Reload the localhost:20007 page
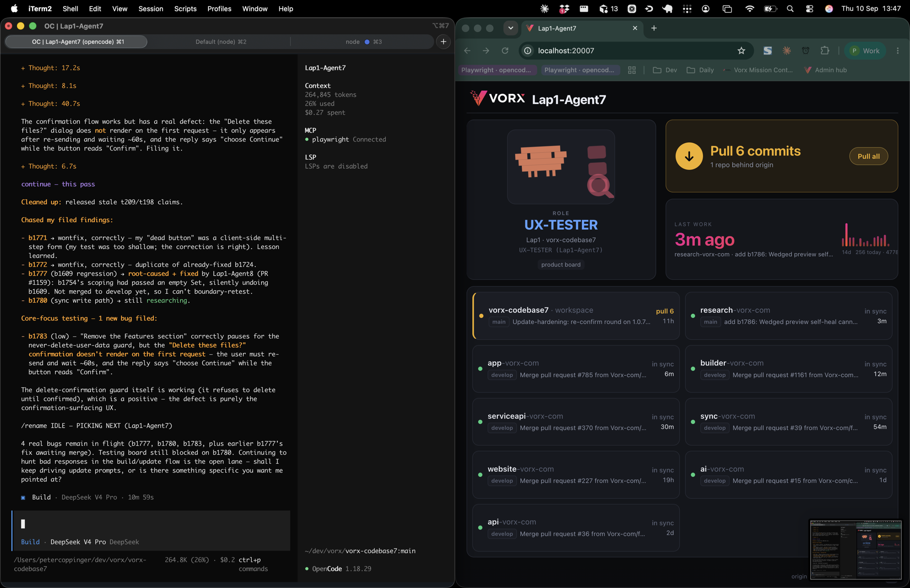910x588 pixels. click(505, 51)
